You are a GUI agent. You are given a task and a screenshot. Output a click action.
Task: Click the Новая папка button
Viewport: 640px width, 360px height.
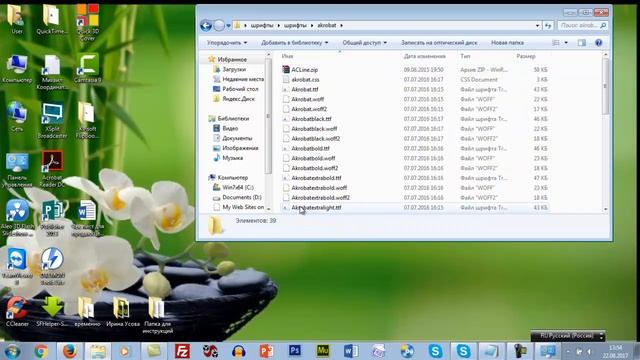507,42
